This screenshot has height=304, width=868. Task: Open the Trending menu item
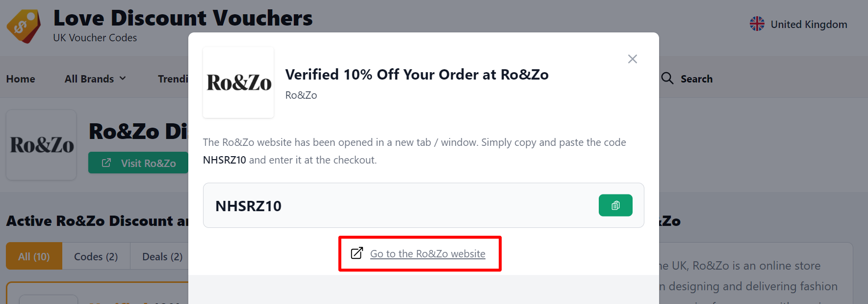173,79
